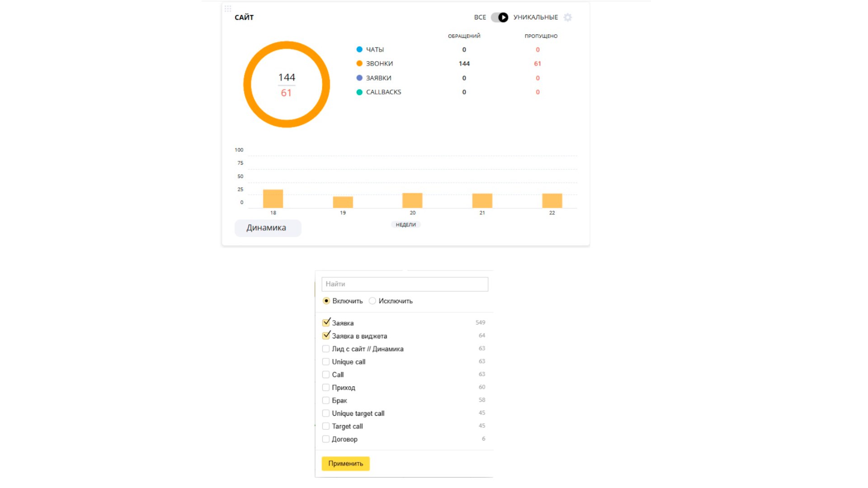Screen dimensions: 868x488
Task: Select the ЗАЯВКИ legend label
Action: click(x=378, y=78)
